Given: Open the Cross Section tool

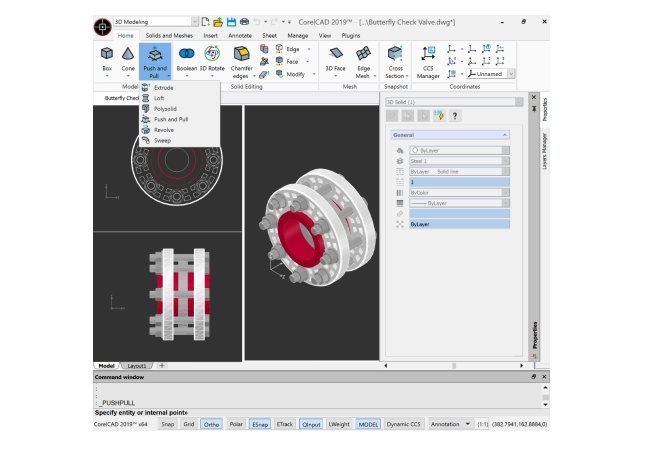Looking at the screenshot, I should coord(395,61).
